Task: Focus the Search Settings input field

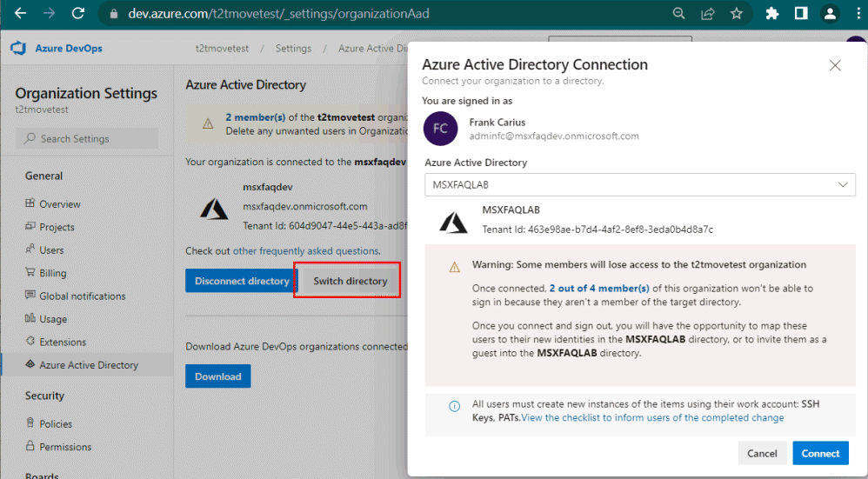Action: tap(87, 139)
